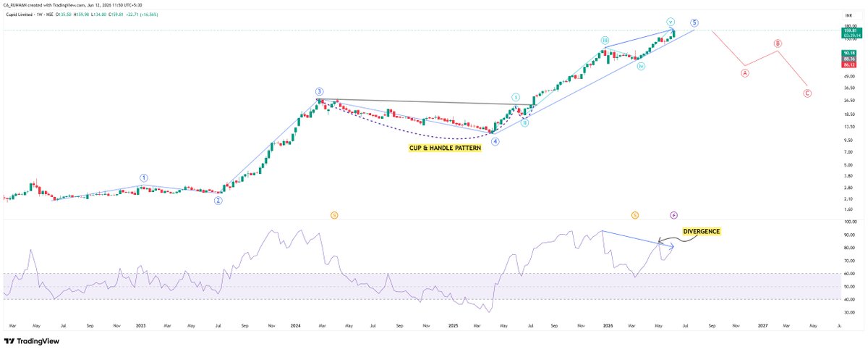Select the red wave A label
Screen dimensions: 868x352
[745, 73]
